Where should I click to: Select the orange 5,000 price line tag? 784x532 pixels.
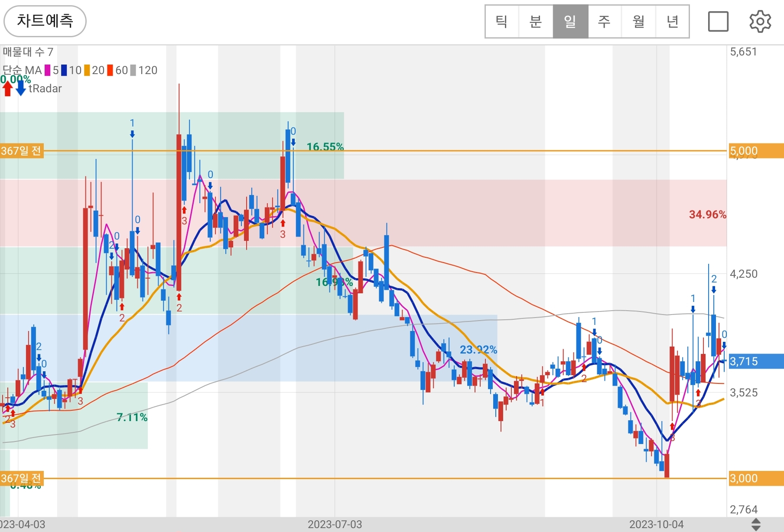756,151
